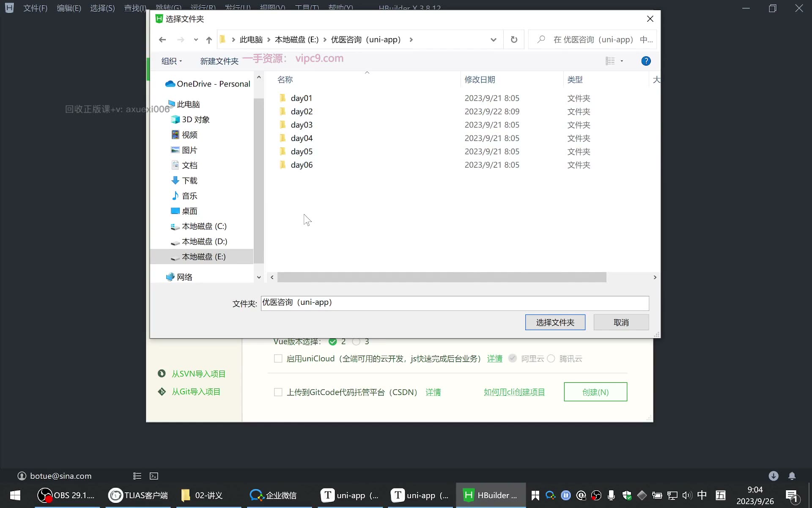Click the 选择文件夹 button
Image resolution: width=812 pixels, height=508 pixels.
point(555,323)
